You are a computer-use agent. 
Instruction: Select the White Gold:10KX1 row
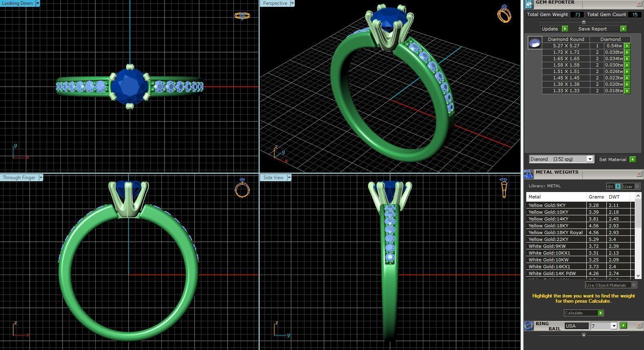[x=580, y=253]
